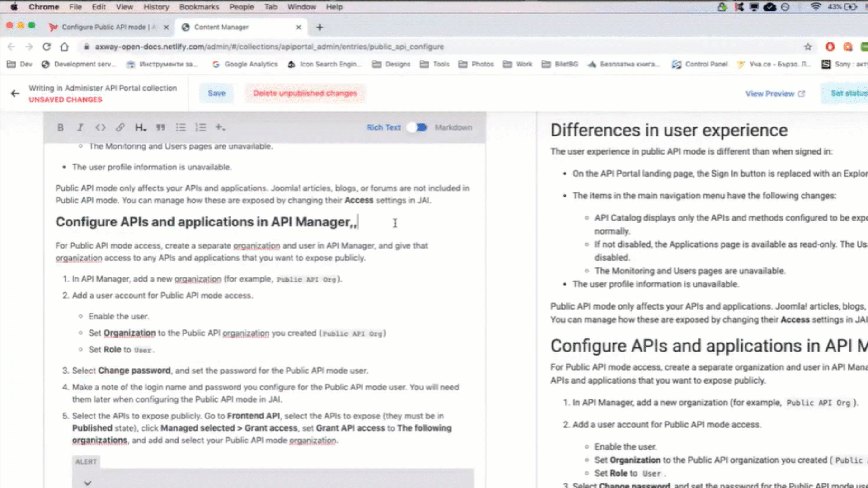Switch to Configure Public API mode tab

pos(108,27)
